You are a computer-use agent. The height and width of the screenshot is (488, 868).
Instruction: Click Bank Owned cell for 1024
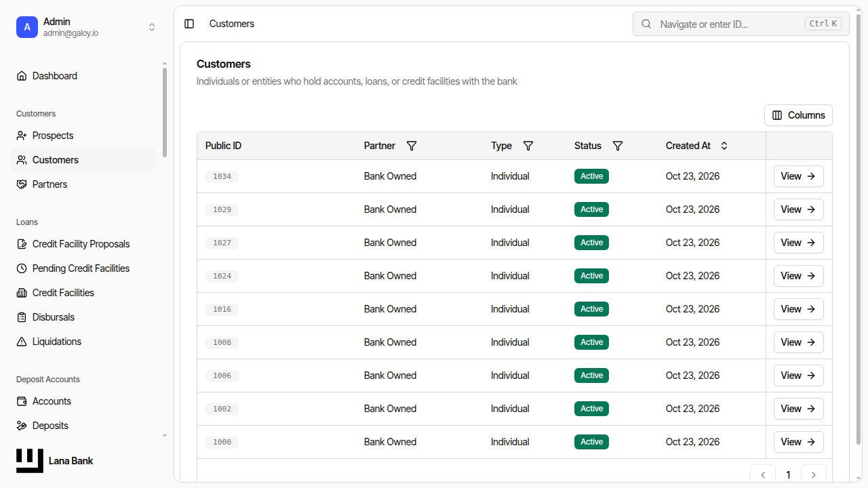(x=390, y=276)
